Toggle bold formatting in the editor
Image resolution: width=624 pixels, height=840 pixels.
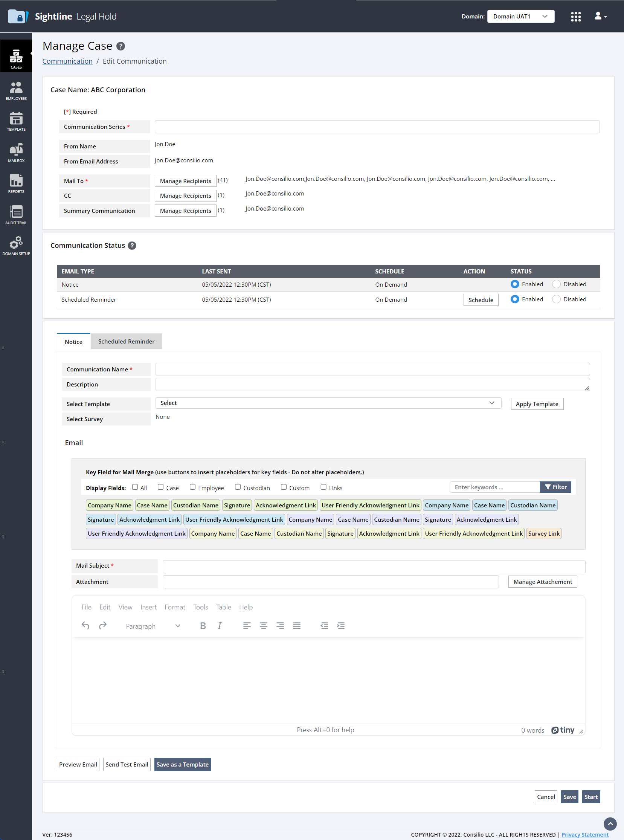[203, 626]
